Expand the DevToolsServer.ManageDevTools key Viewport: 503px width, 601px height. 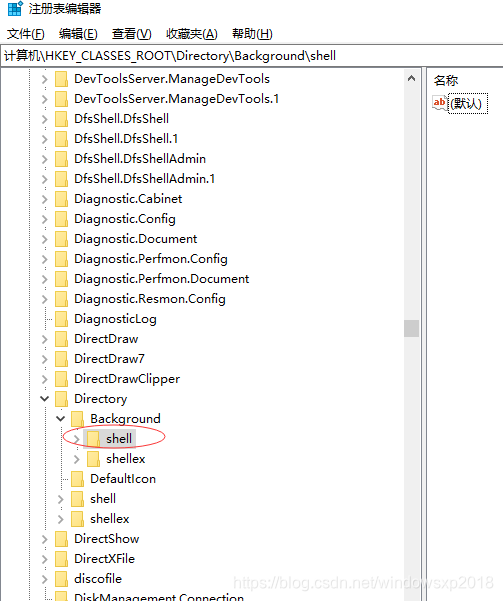(44, 79)
